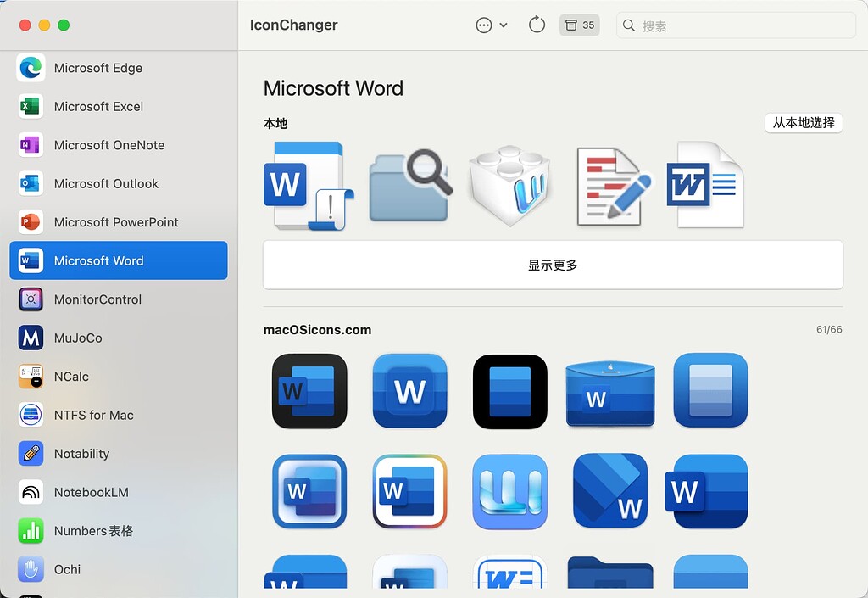Select the highlighted Microsoft Word row

coord(119,260)
